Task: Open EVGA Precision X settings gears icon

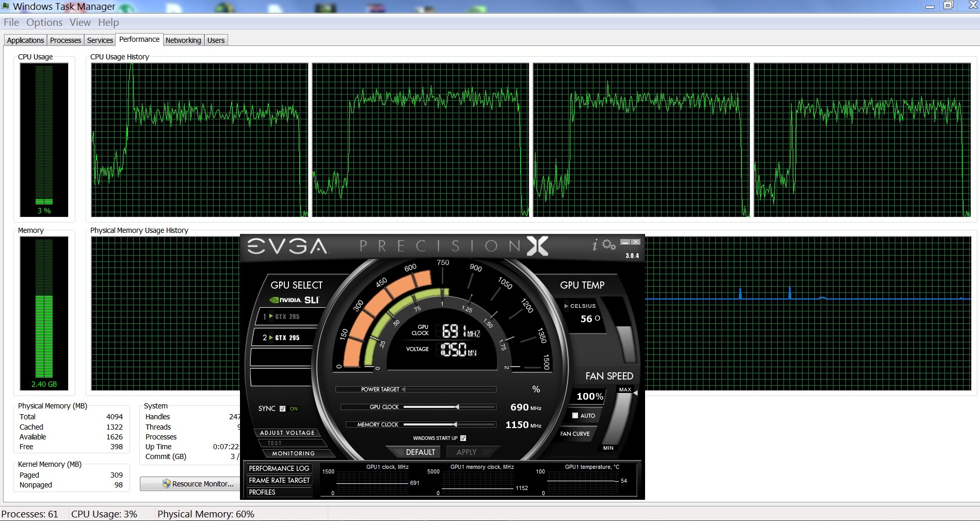Action: (609, 245)
